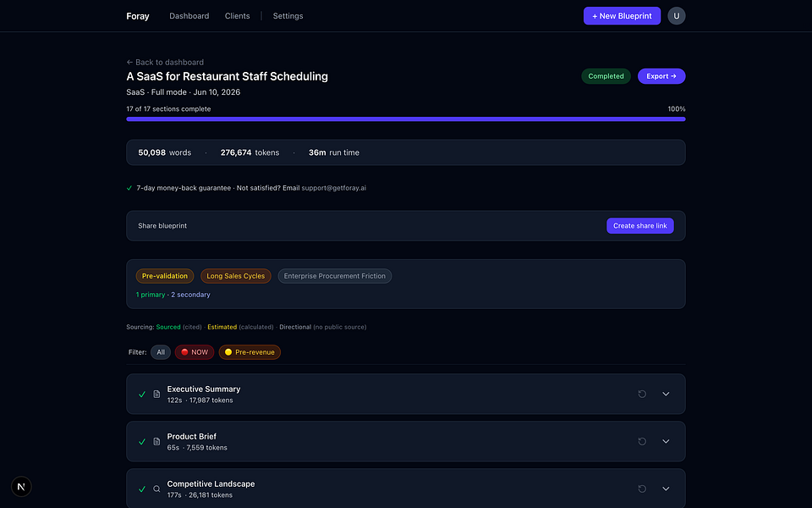Click the '2 secondary' label

point(190,295)
